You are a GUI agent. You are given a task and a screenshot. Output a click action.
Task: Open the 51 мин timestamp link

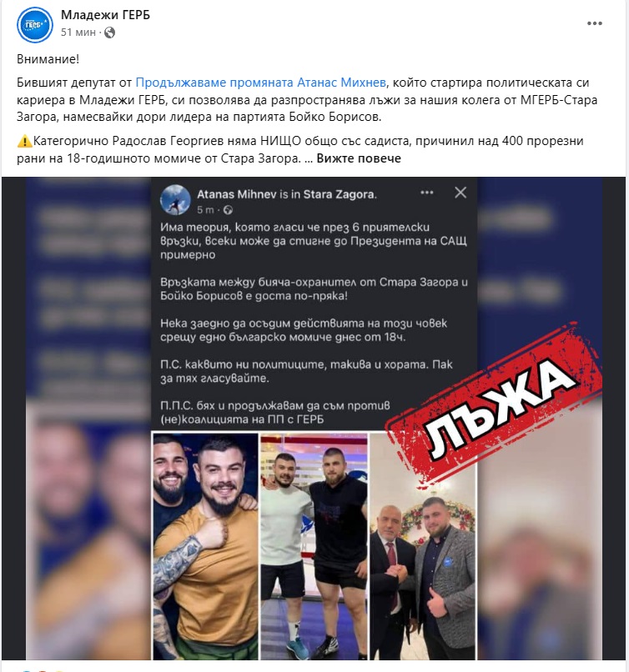[78, 33]
